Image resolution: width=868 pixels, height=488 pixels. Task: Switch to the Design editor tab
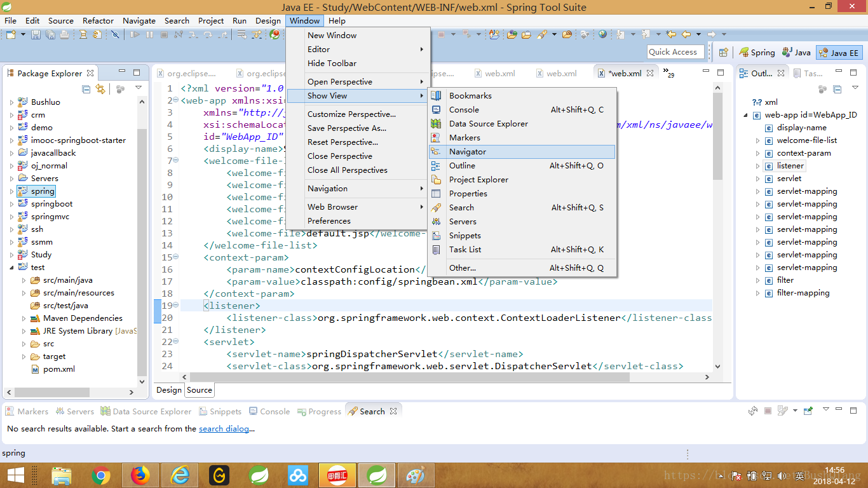[169, 390]
